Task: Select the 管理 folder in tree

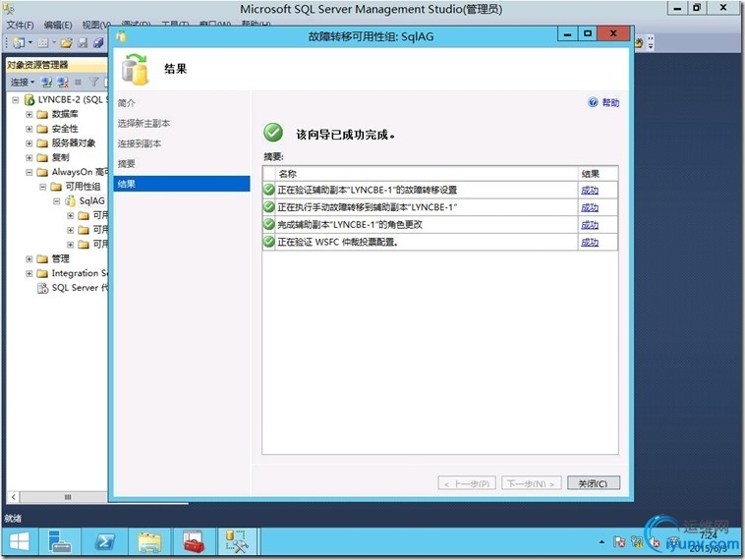Action: click(x=60, y=258)
